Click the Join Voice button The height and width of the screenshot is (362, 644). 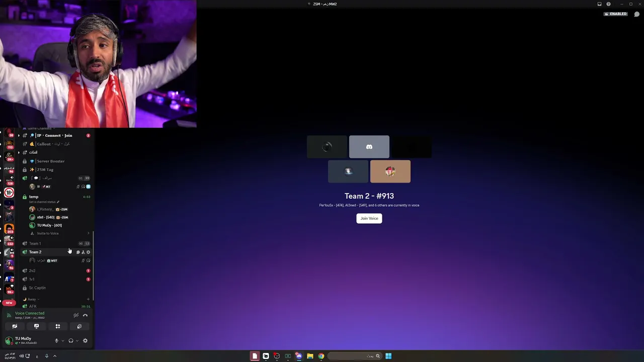click(x=369, y=218)
